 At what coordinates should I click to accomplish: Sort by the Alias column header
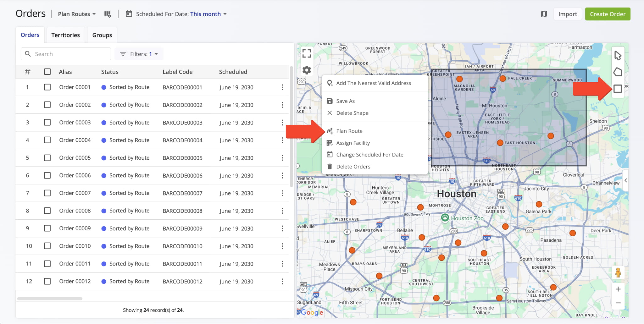pos(65,72)
